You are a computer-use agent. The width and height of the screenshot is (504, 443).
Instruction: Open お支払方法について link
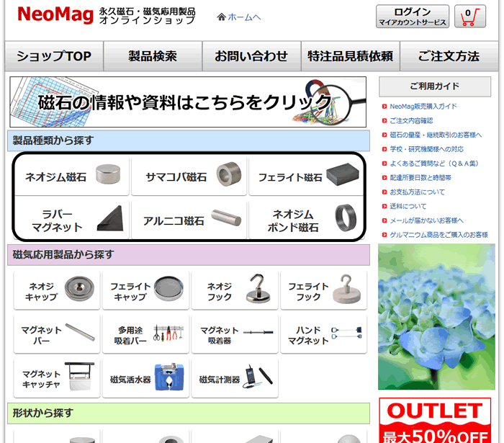tap(417, 192)
